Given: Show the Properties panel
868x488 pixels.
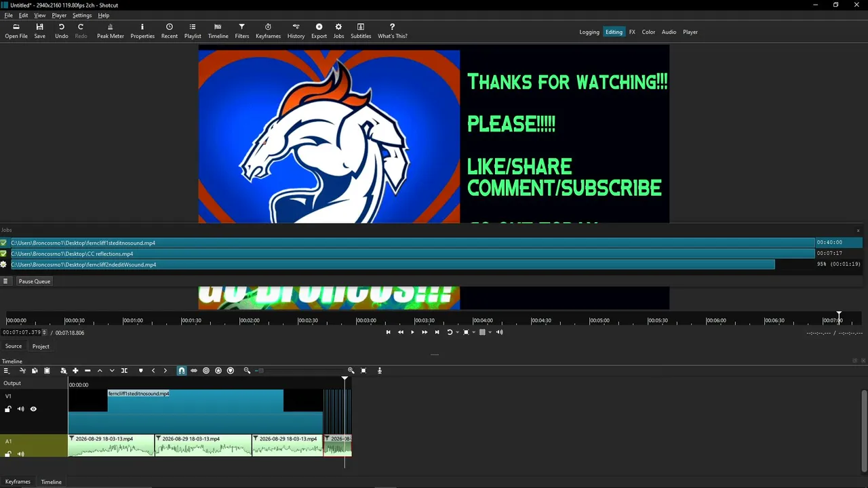Looking at the screenshot, I should 142,31.
